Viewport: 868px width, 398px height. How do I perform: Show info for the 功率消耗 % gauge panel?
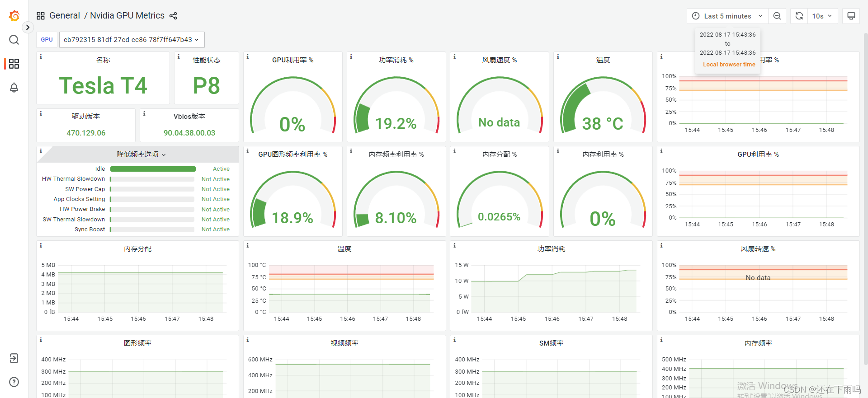(x=351, y=56)
